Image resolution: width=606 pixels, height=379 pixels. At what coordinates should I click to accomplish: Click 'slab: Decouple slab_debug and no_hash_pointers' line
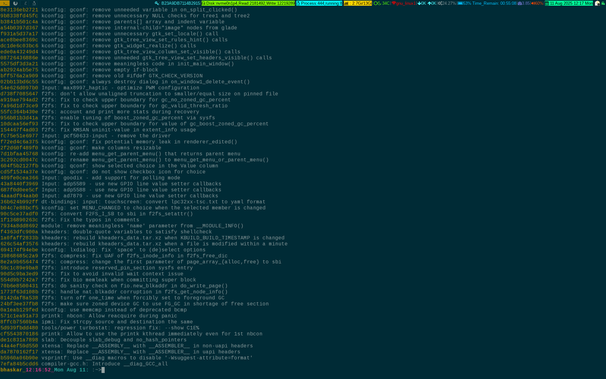pos(93,340)
